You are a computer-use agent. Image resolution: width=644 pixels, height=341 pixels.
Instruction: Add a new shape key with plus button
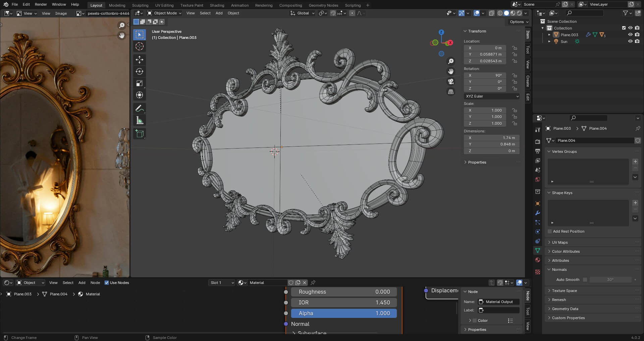tap(635, 203)
